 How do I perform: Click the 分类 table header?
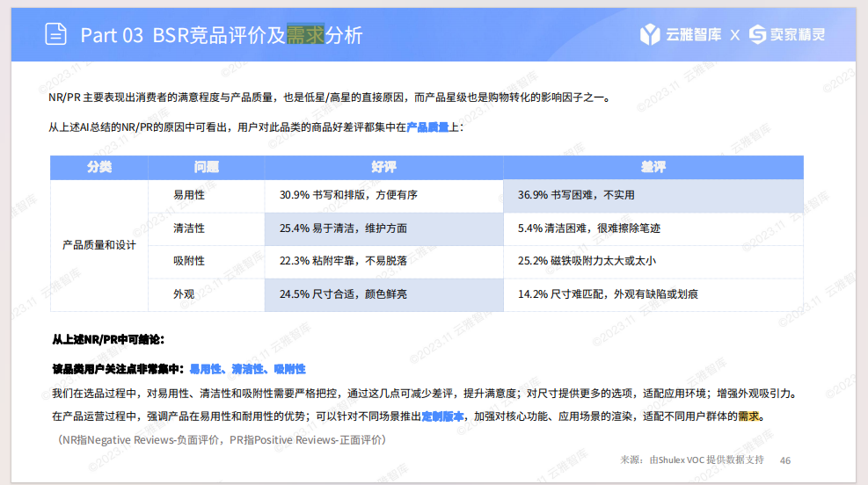[x=99, y=168]
